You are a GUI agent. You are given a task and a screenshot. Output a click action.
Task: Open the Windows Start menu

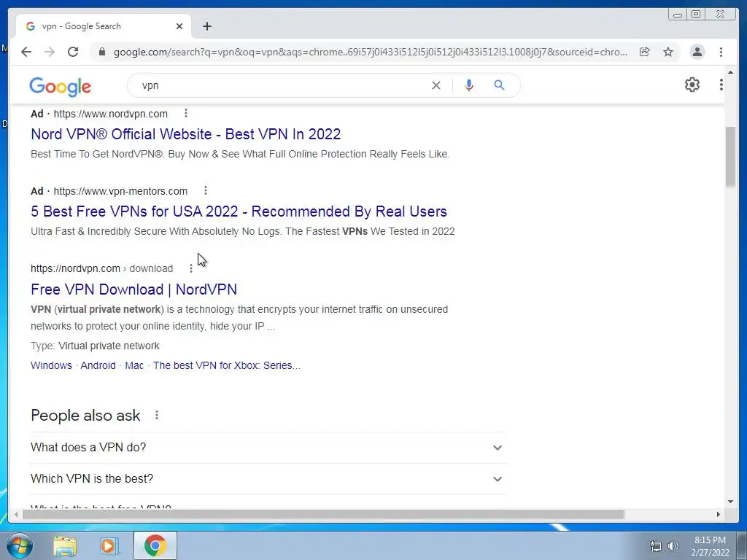[x=19, y=545]
